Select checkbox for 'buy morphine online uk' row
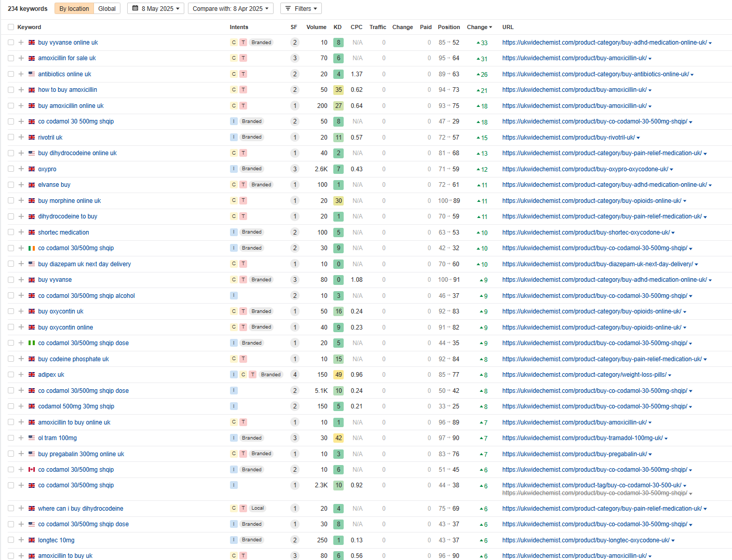 tap(11, 201)
